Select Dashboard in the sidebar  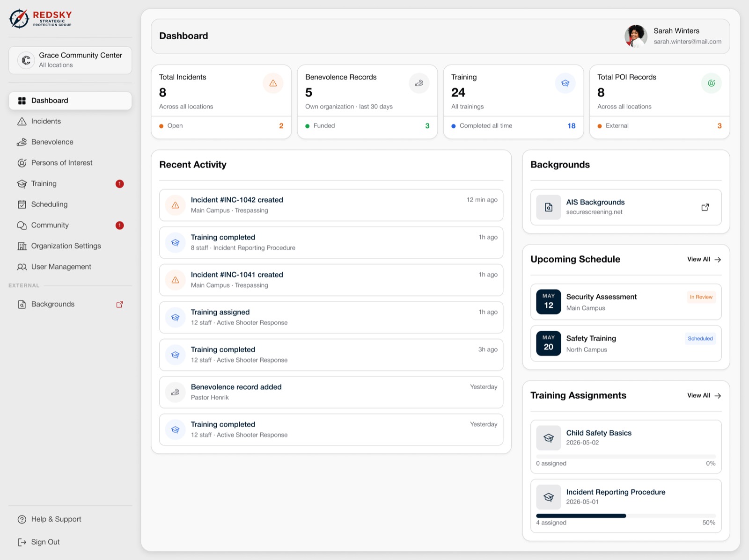point(70,101)
